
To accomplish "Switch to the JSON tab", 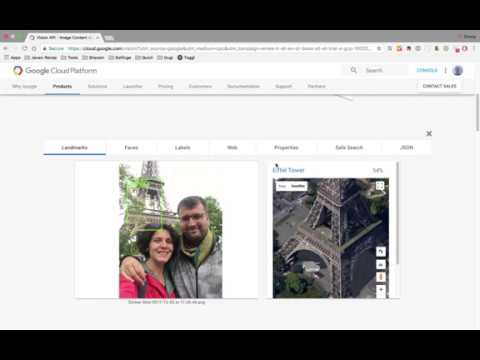I will (x=407, y=148).
